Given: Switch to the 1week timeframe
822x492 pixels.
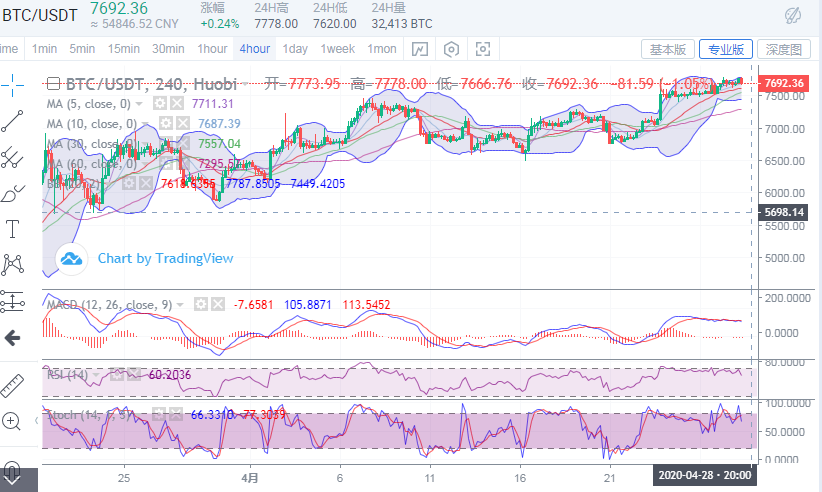Looking at the screenshot, I should point(338,49).
